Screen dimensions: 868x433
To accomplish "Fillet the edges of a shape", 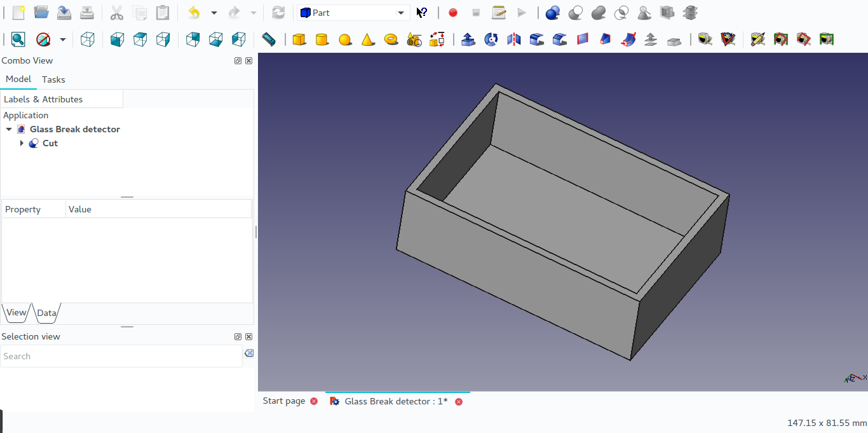I will tap(537, 39).
